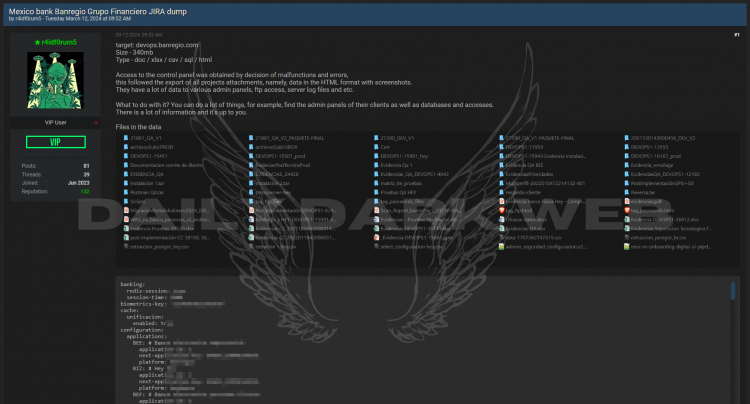Open post permalink #1
Viewport: 750px width, 404px height.
coord(737,35)
